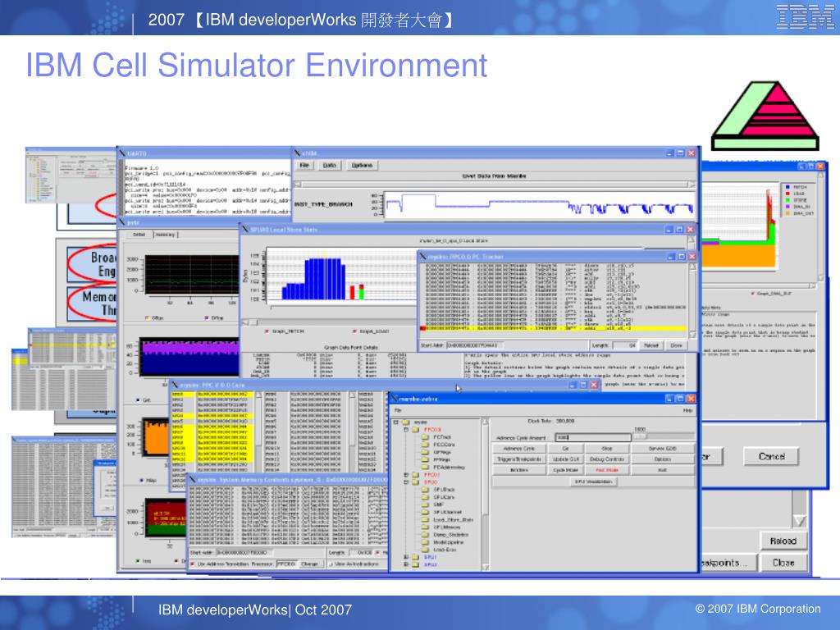840x630 pixels.
Task: Toggle the DRqs series checkbox under first graph
Action: pos(207,318)
